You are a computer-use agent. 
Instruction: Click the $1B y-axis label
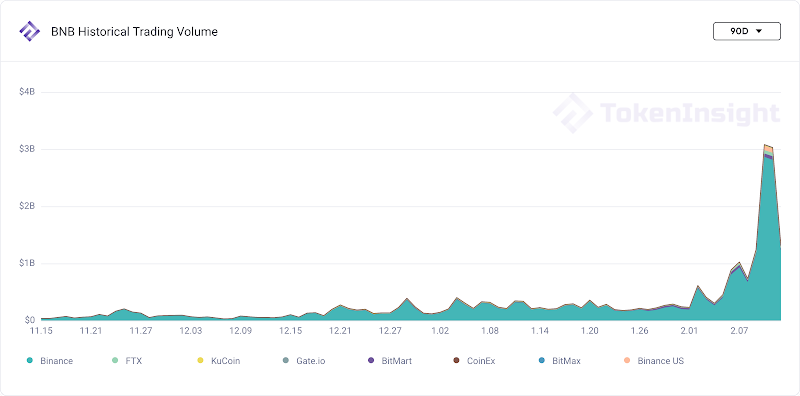pyautogui.click(x=26, y=263)
